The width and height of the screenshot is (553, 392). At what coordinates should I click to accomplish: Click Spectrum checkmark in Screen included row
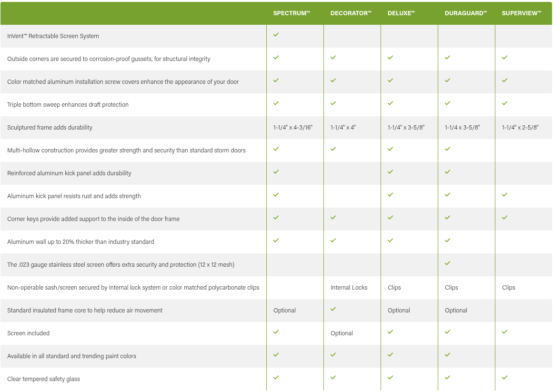tap(276, 332)
